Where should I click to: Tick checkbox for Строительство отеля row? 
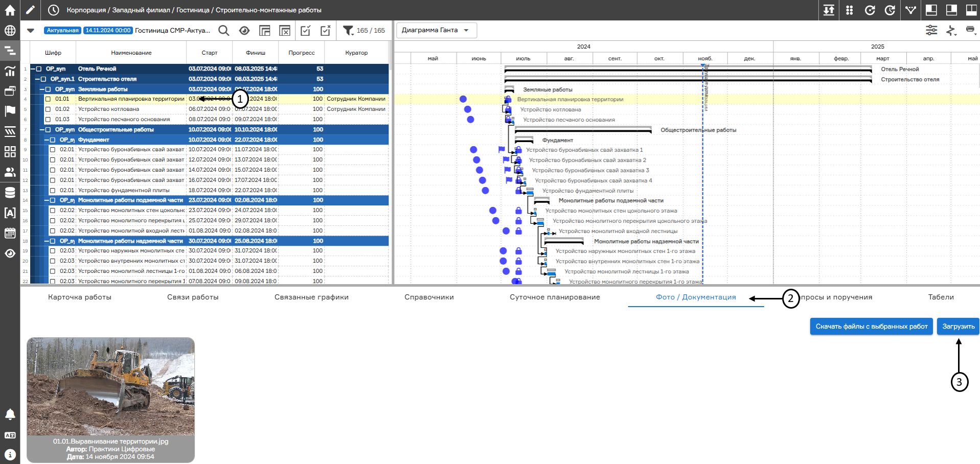click(43, 79)
